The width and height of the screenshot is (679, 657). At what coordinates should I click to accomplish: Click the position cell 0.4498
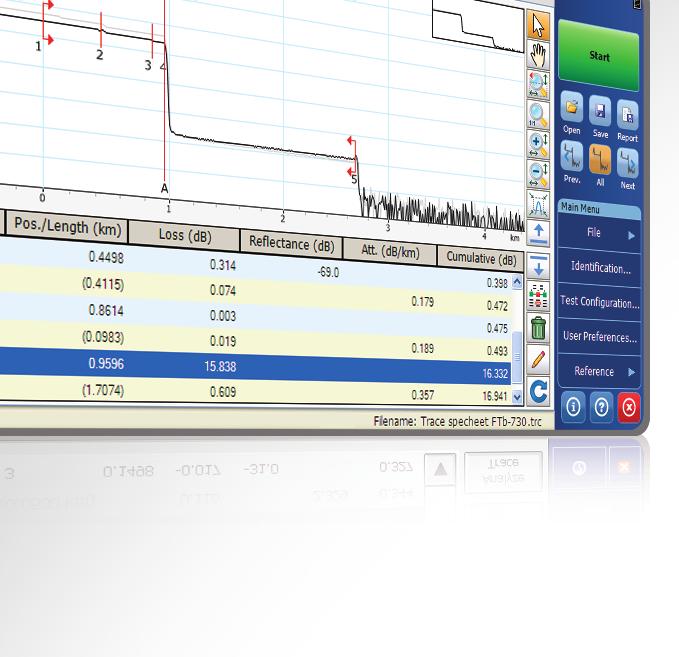click(106, 258)
